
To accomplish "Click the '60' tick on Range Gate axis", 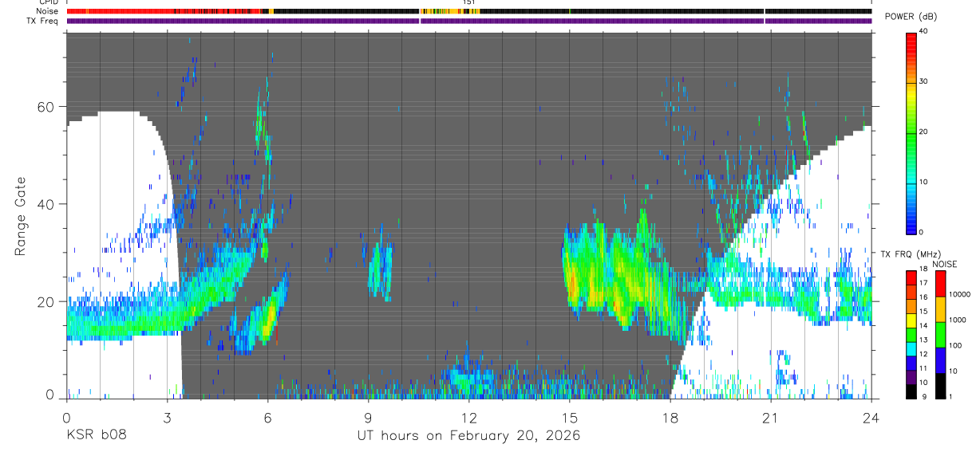I will [x=46, y=107].
